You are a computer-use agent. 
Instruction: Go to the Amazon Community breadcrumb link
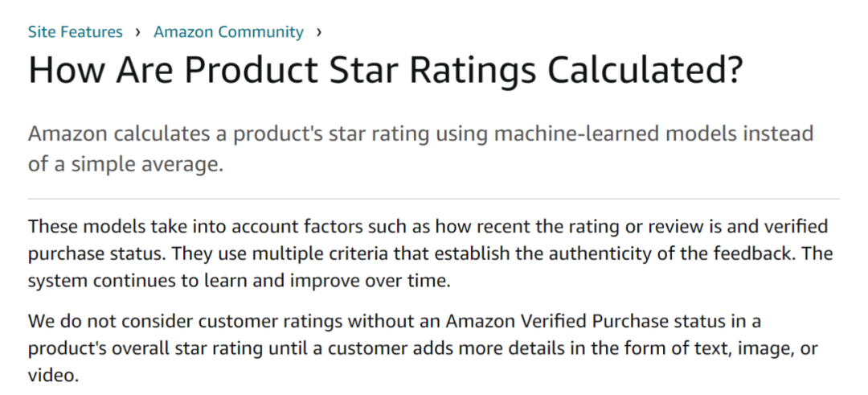(228, 31)
